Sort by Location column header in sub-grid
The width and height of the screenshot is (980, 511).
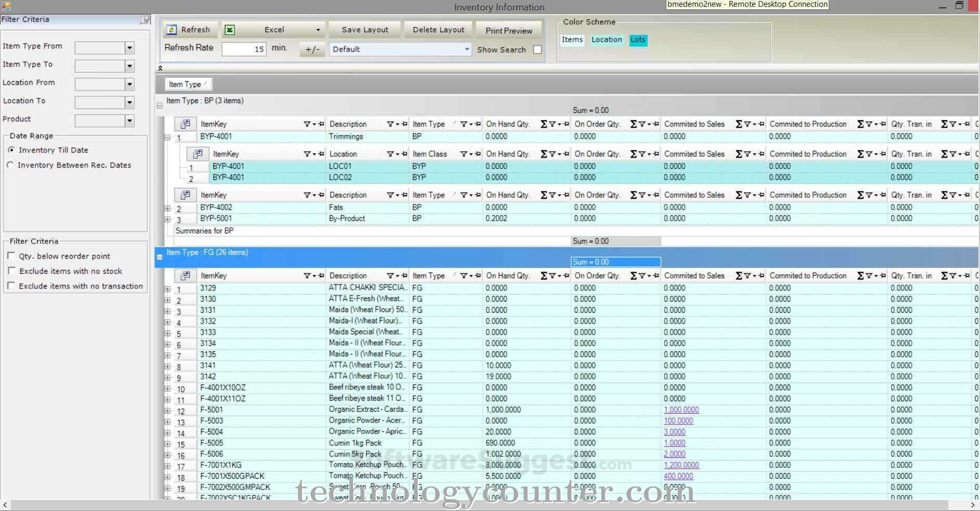tap(343, 154)
